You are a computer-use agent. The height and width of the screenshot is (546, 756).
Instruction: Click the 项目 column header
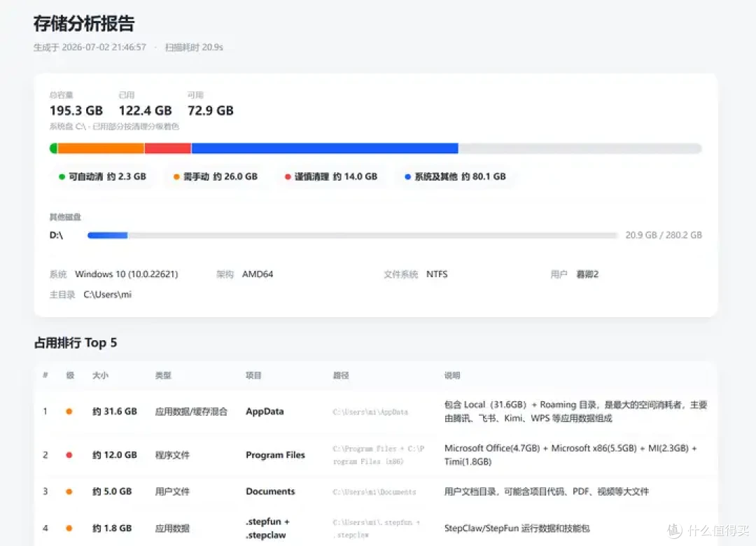pyautogui.click(x=253, y=375)
